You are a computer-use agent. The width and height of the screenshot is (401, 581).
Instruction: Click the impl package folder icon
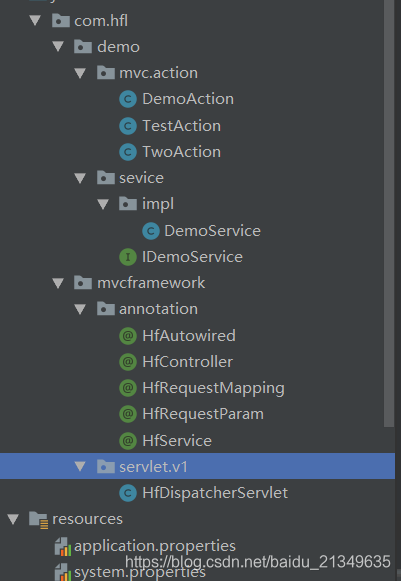(x=128, y=204)
